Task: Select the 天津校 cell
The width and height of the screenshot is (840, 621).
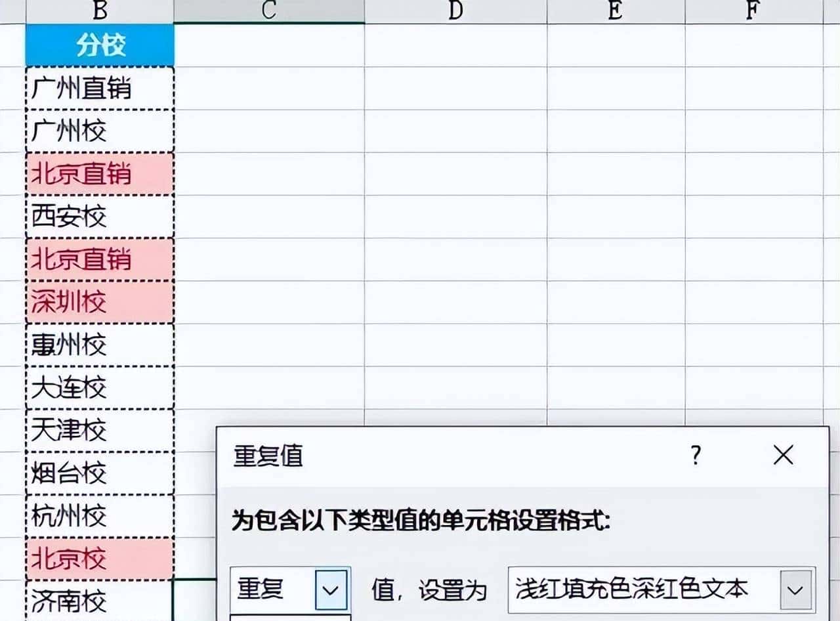Action: pos(98,430)
